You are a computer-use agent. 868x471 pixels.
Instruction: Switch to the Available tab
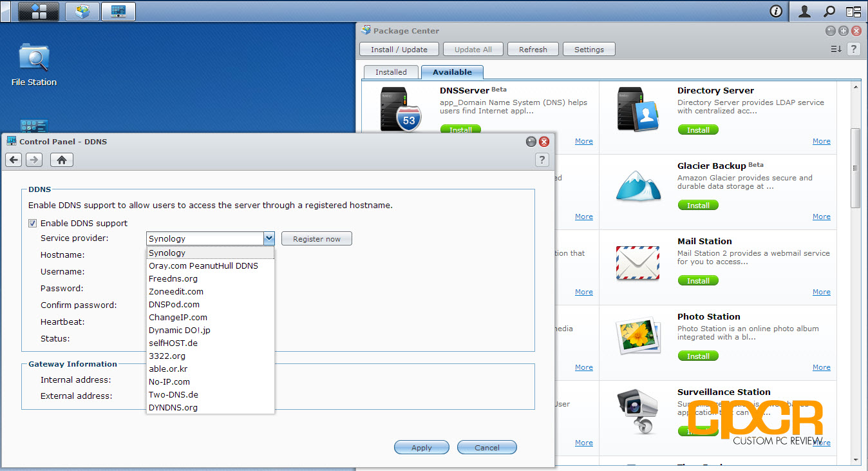coord(452,72)
